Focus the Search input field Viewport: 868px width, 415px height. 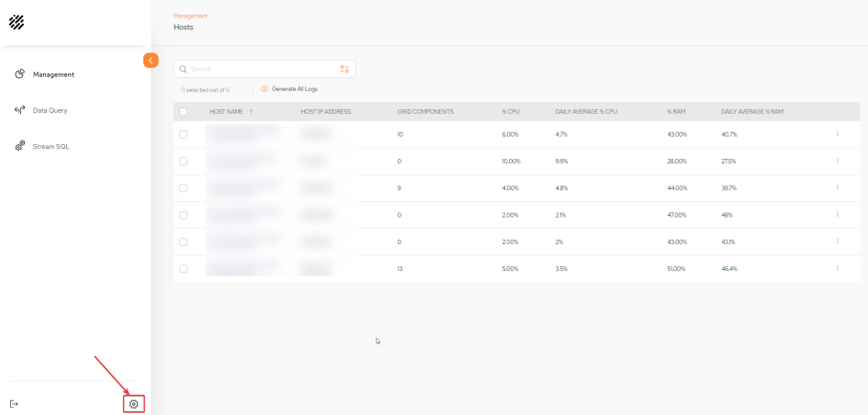265,69
